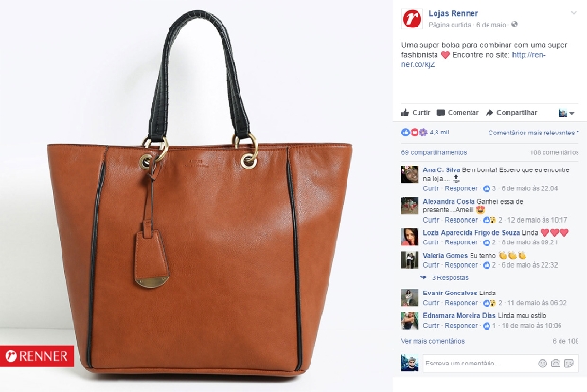Click the globe public-audience icon

515,24
